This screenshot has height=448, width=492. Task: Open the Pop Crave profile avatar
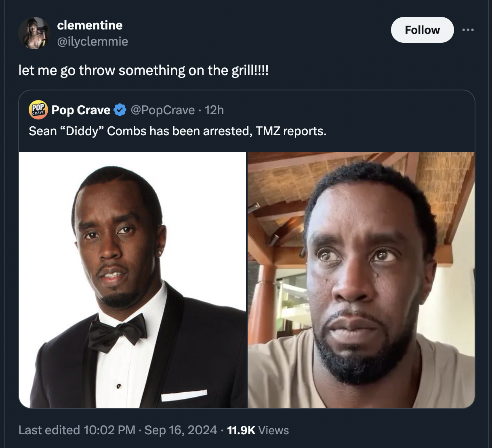38,110
